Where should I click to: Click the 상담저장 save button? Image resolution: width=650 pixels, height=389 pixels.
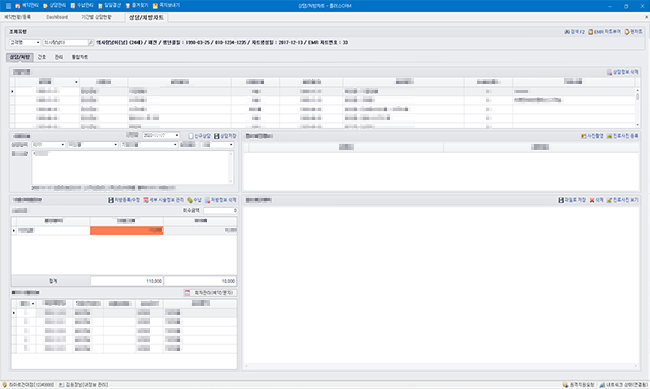[225, 136]
